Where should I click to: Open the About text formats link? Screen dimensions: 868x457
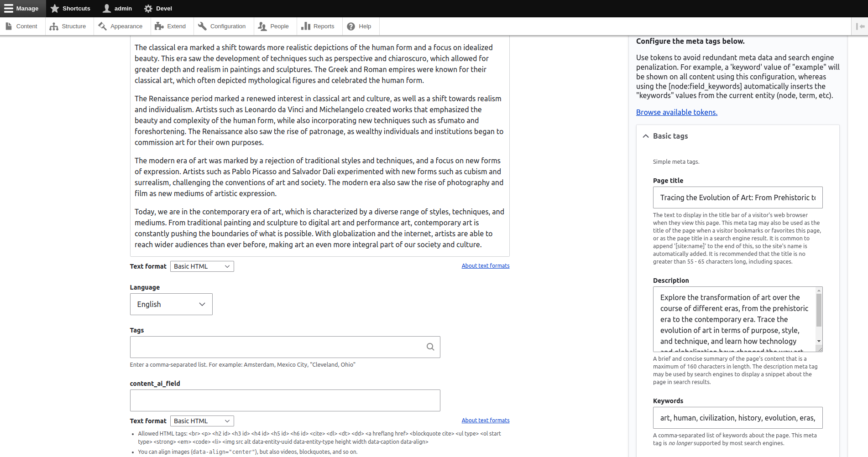(x=485, y=265)
